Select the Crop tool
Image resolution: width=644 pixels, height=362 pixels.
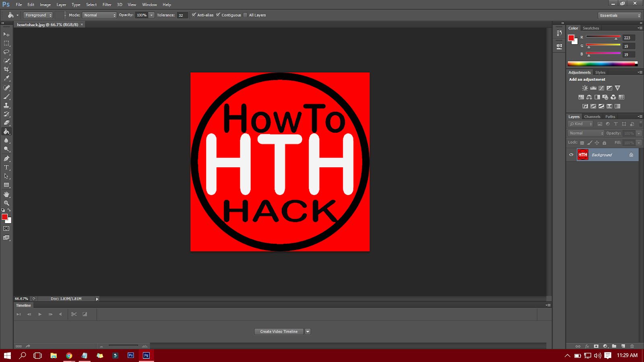point(6,70)
